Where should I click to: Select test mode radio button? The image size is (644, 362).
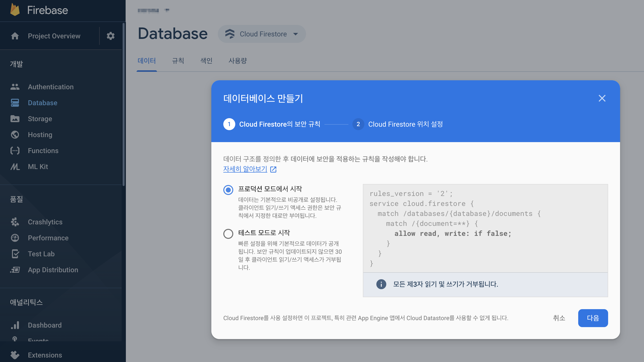[228, 234]
